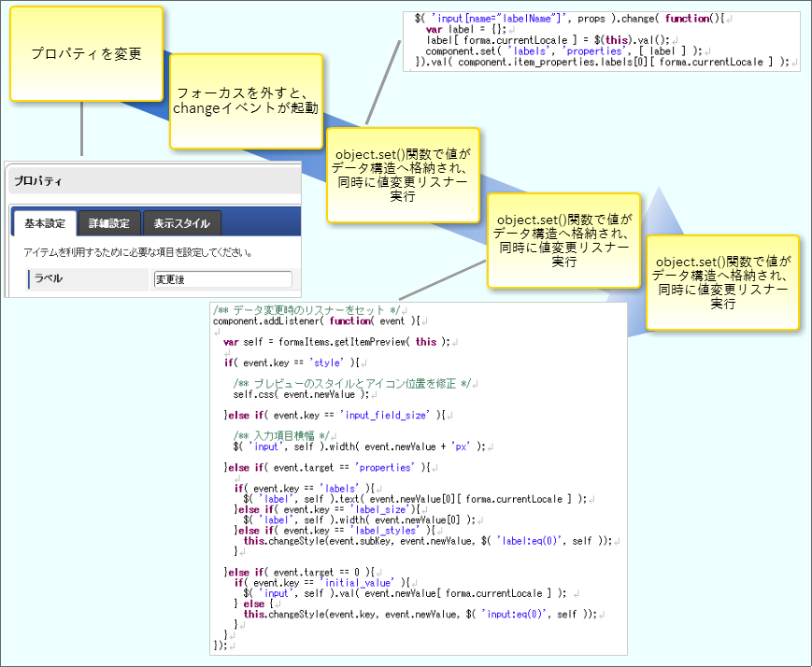The width and height of the screenshot is (812, 667).
Task: Click the アイテムを利用するために instruction text
Action: point(140,252)
